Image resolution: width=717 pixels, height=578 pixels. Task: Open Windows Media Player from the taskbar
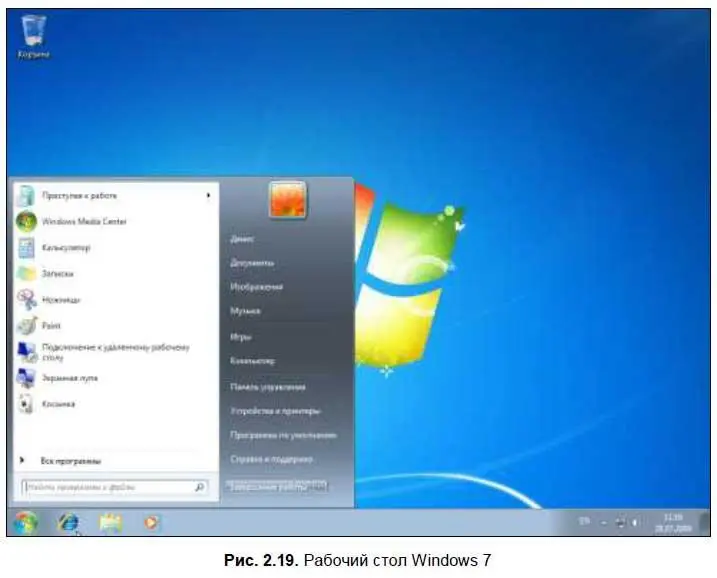coord(152,522)
